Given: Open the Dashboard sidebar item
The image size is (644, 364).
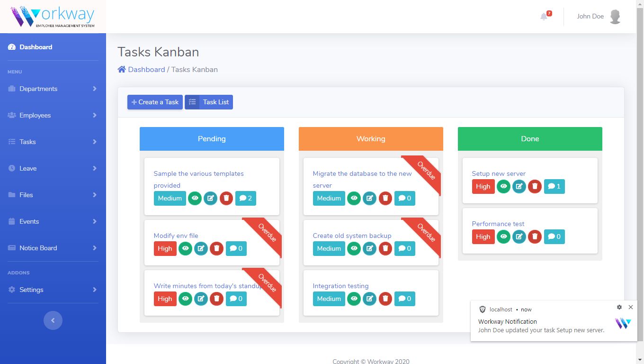Looking at the screenshot, I should [53, 47].
